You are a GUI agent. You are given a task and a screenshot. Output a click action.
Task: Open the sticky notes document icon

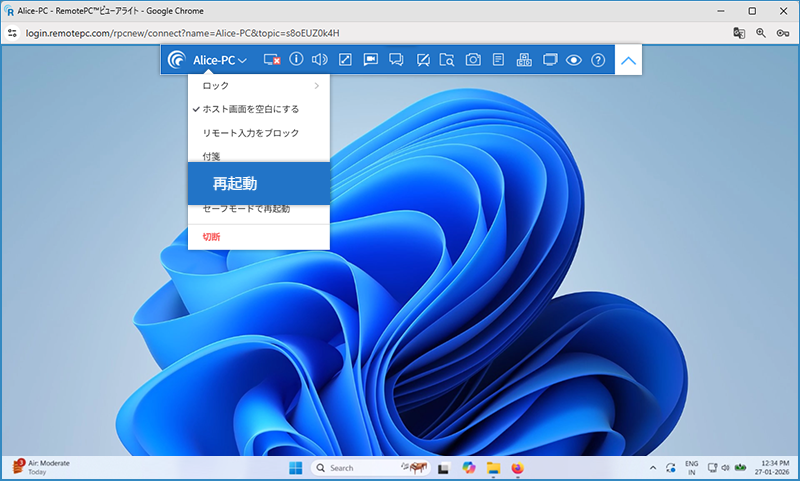click(498, 60)
